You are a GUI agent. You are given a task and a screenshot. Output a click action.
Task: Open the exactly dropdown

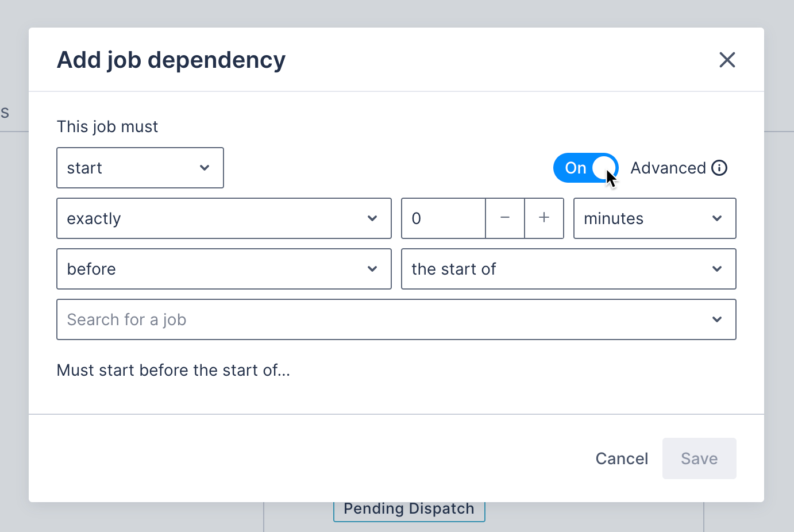pyautogui.click(x=223, y=218)
